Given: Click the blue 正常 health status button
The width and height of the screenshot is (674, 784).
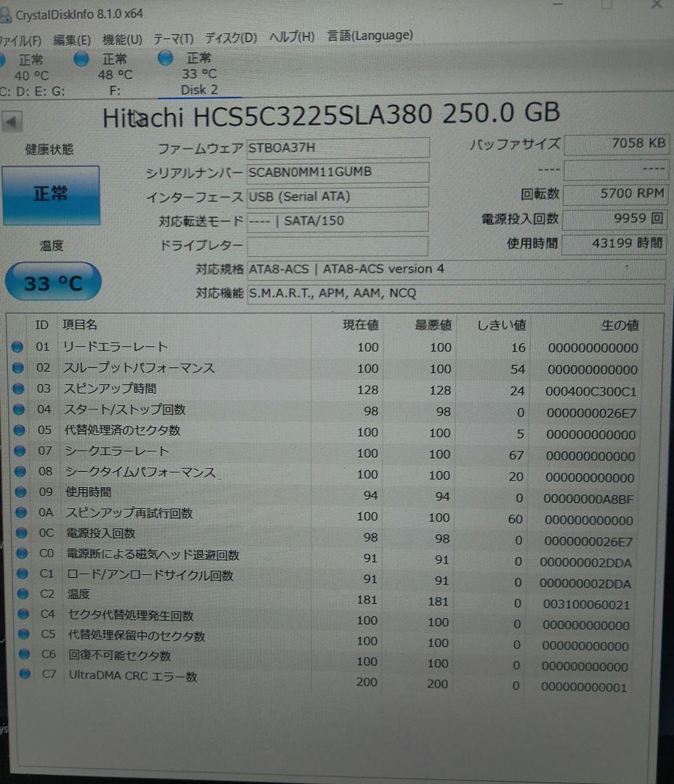Looking at the screenshot, I should tap(51, 195).
